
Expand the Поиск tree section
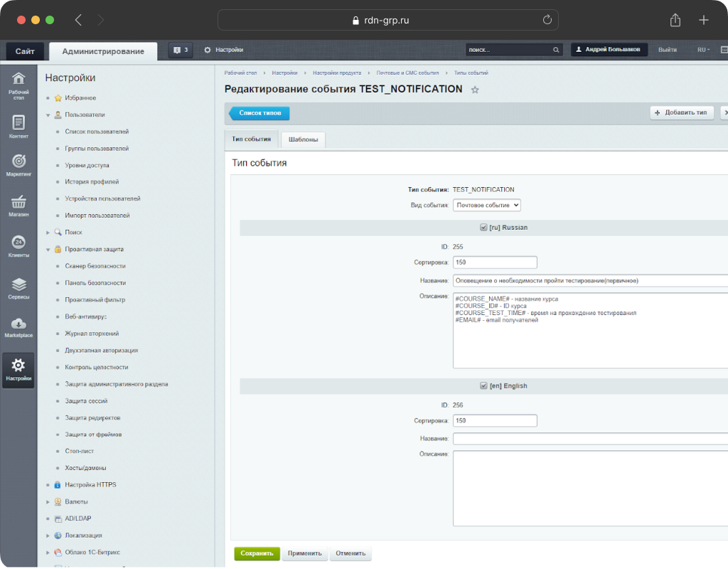click(48, 233)
